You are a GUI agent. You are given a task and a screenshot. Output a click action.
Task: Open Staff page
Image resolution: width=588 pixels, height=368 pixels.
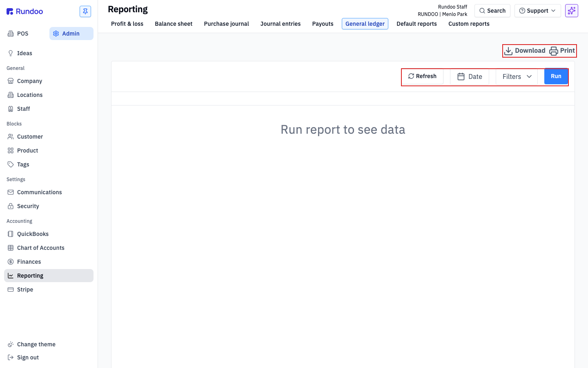coord(49,109)
